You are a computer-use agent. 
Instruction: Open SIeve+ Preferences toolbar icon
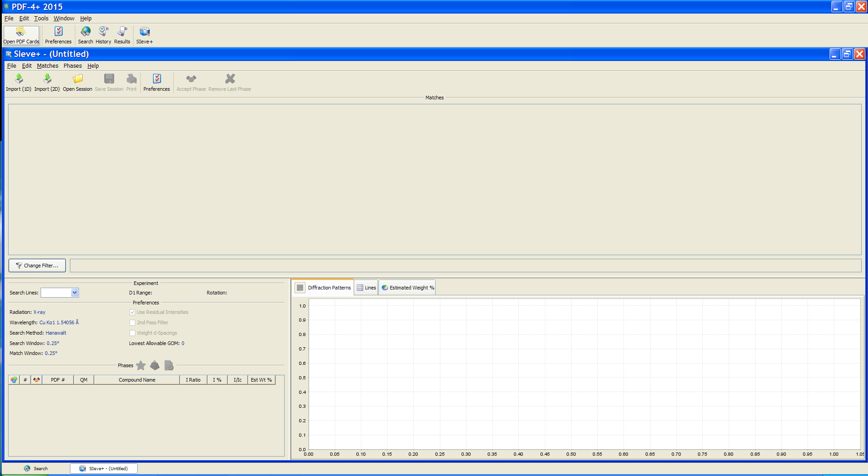(157, 83)
